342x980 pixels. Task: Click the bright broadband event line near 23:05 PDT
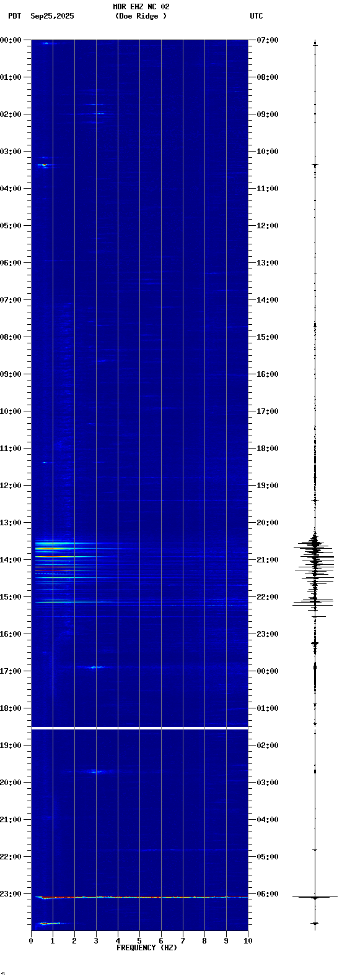click(x=141, y=897)
